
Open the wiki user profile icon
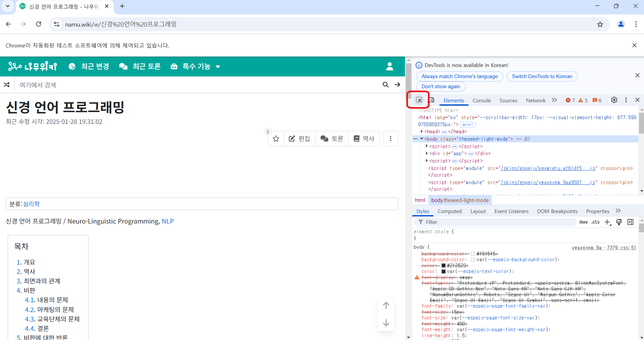click(389, 66)
